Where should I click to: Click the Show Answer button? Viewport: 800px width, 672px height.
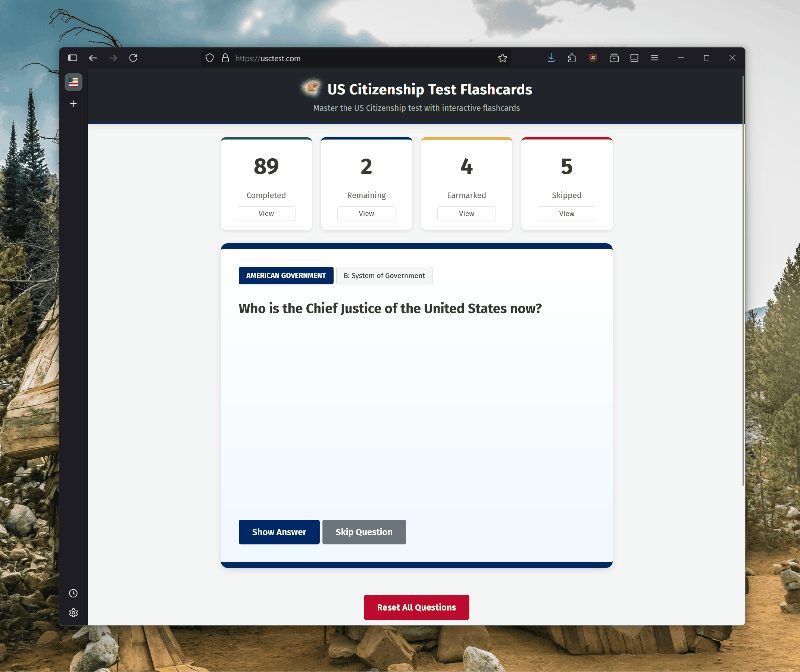point(279,532)
